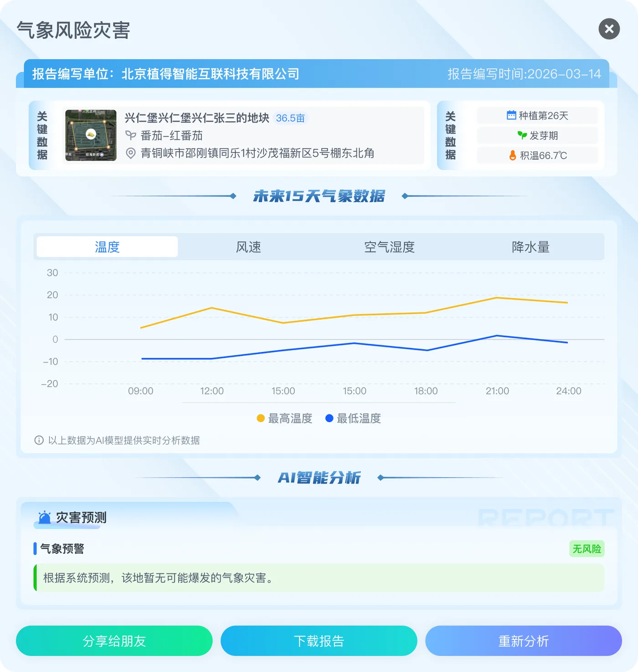Screen dimensions: 638x672
Task: Click the alarm siren icon beside 灾害预测
Action: click(x=44, y=517)
